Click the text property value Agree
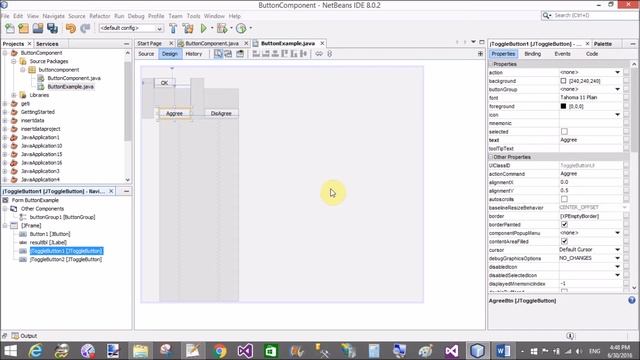640x360 pixels. [x=569, y=140]
